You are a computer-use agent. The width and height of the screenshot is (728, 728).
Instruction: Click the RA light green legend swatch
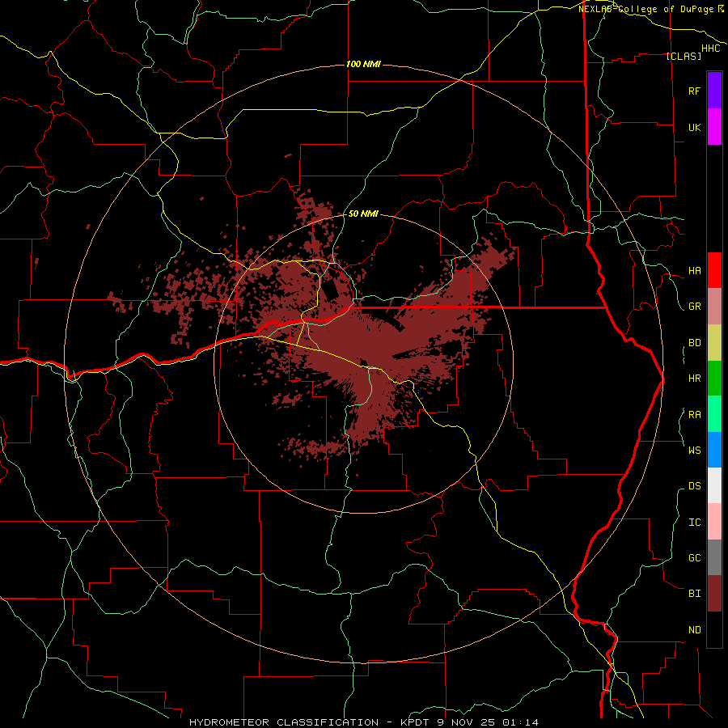pyautogui.click(x=714, y=414)
